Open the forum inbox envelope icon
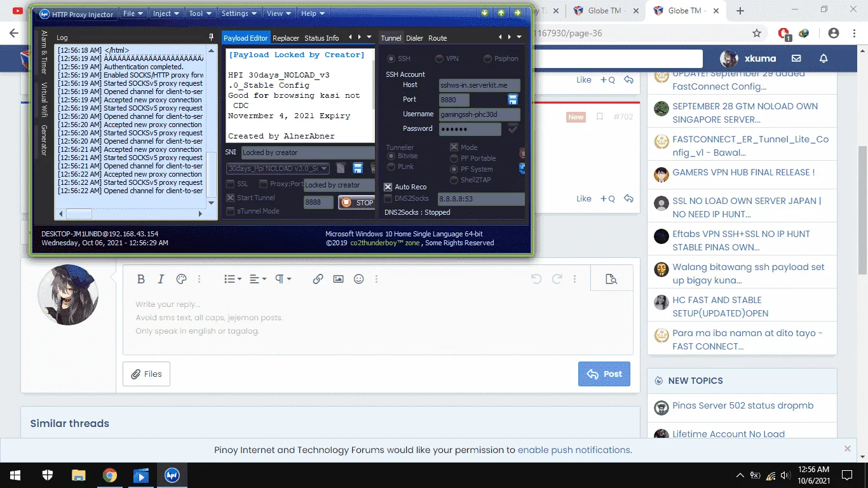The image size is (868, 488). tap(796, 58)
